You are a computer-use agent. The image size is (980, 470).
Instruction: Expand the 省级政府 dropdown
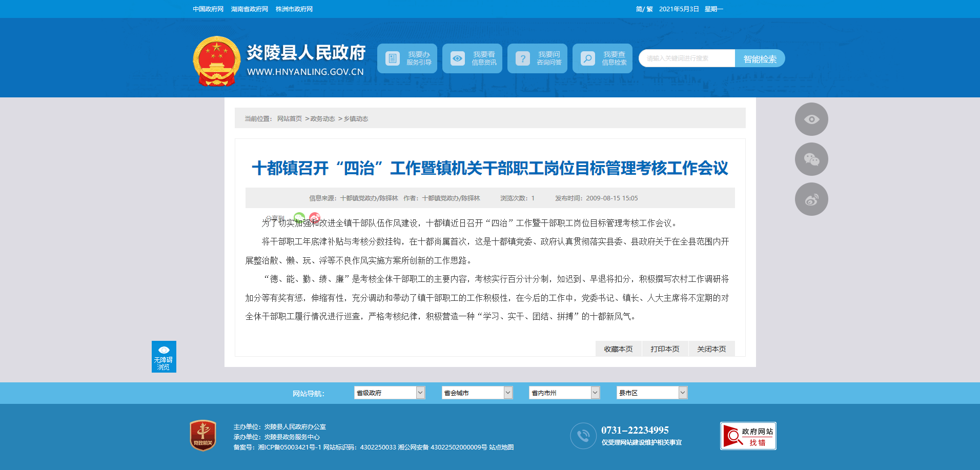(390, 393)
